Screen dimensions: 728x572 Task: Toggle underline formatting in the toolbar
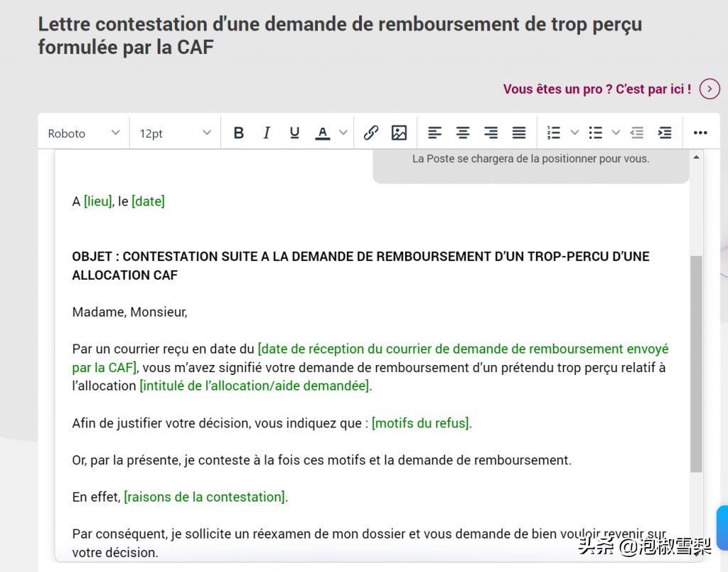coord(294,133)
